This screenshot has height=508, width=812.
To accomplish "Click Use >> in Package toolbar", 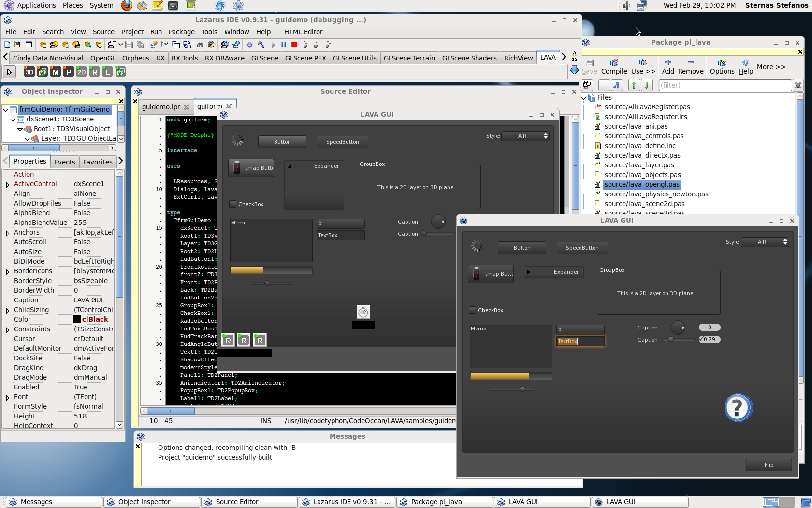I will pos(643,67).
